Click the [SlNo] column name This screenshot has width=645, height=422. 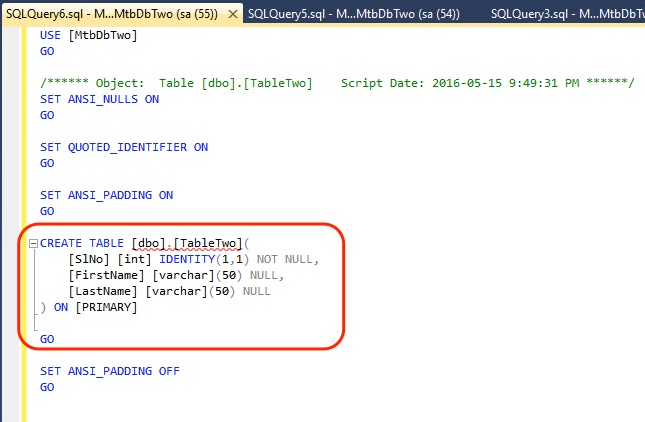[x=89, y=260]
